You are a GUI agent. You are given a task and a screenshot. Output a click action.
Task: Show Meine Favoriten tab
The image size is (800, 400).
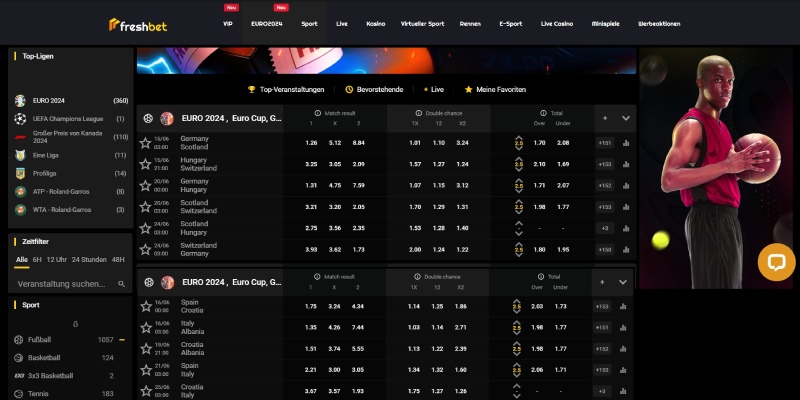pyautogui.click(x=495, y=89)
